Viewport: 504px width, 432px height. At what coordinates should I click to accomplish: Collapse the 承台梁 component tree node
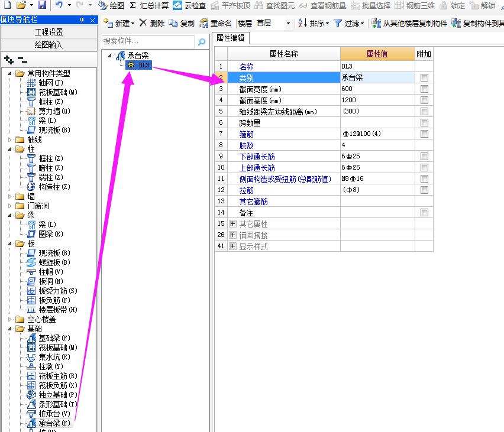click(110, 56)
